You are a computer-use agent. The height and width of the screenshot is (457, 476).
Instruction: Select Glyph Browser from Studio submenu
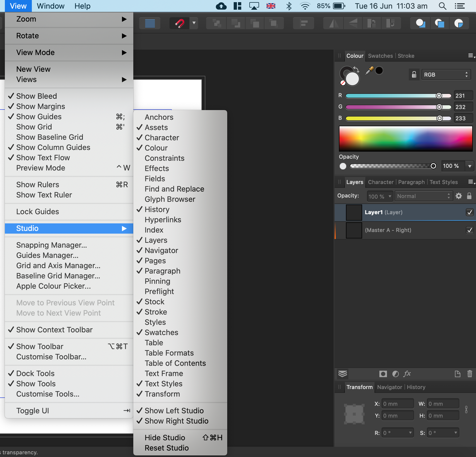[170, 199]
